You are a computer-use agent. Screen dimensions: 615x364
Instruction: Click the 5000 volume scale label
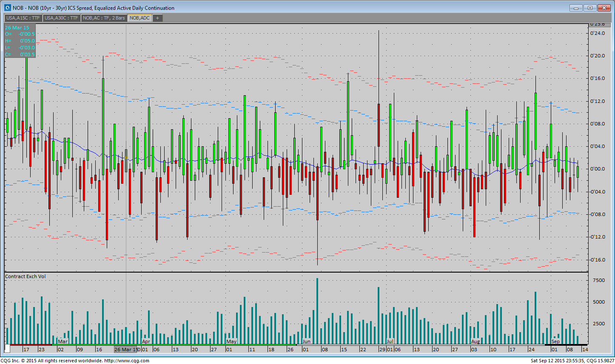click(598, 302)
